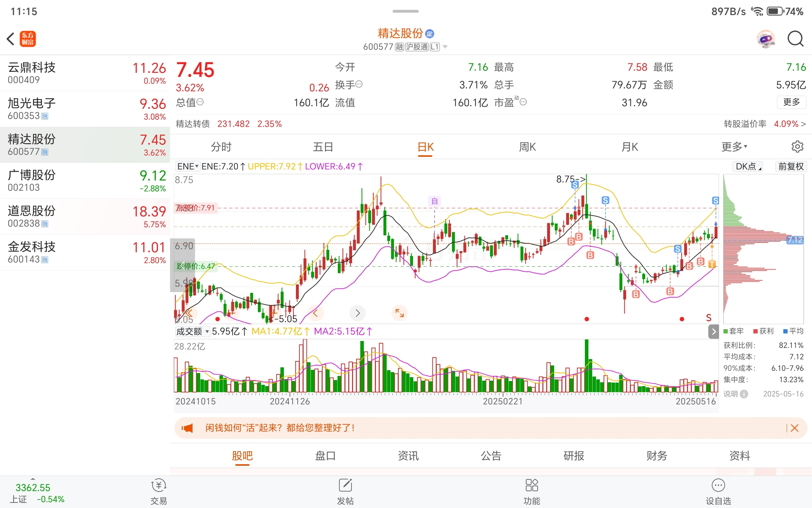The height and width of the screenshot is (508, 812).
Task: Switch to 周K chart tab
Action: coord(527,147)
